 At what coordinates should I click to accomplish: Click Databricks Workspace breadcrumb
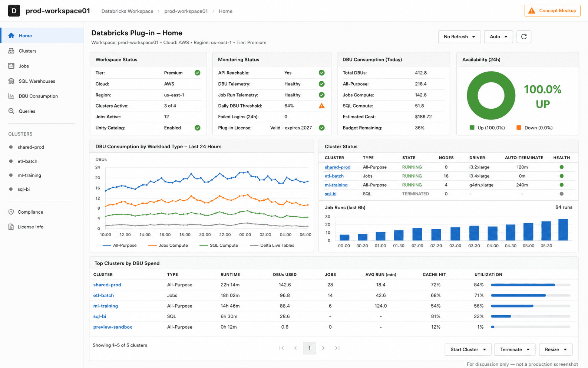[127, 11]
